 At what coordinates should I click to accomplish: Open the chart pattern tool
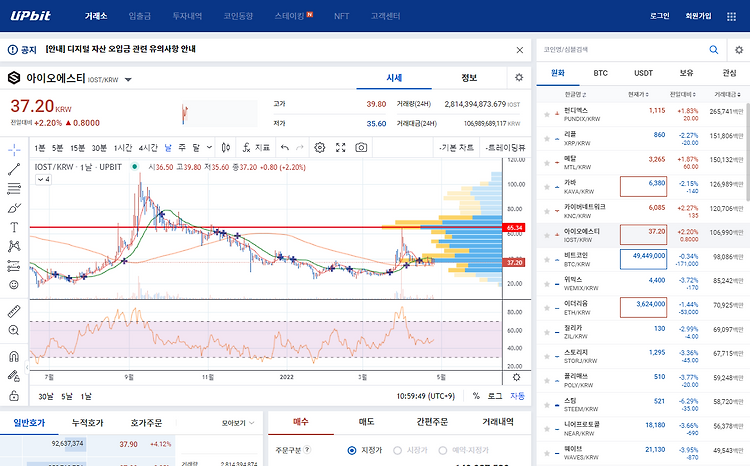pos(14,246)
